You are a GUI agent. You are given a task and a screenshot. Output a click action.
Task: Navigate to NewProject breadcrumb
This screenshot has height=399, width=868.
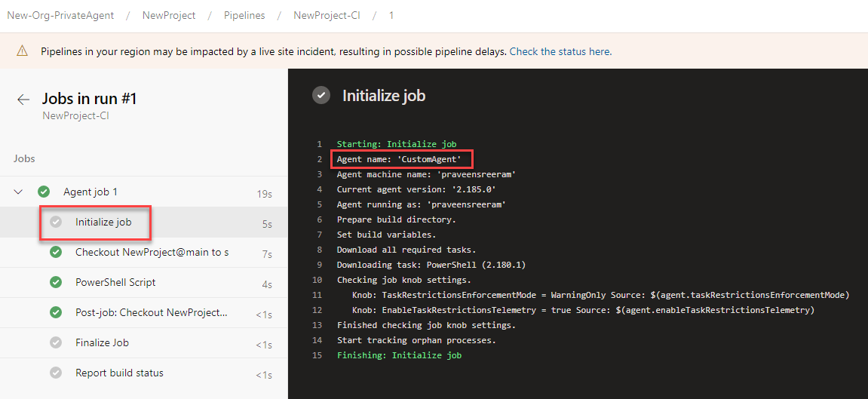coord(167,15)
